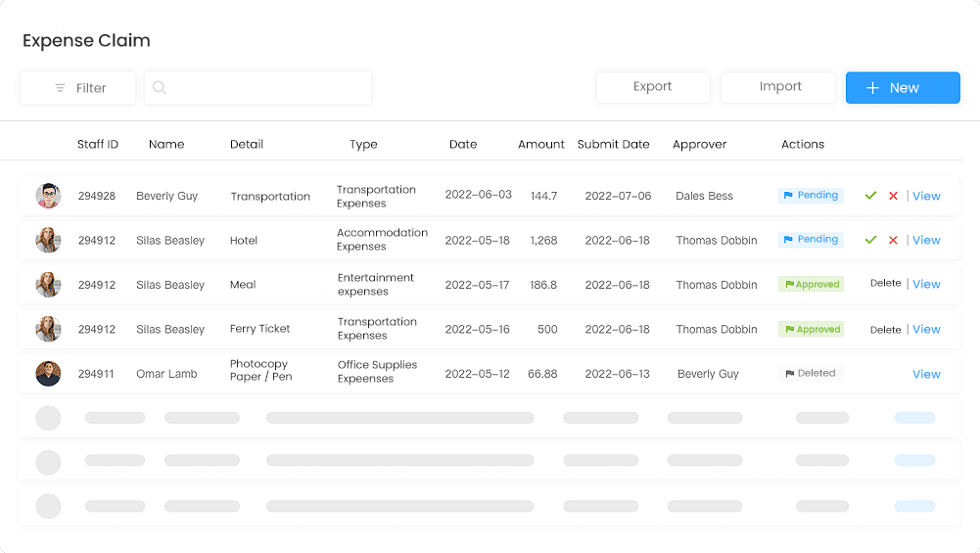The width and height of the screenshot is (980, 553).
Task: Click into the search input field
Action: click(258, 87)
